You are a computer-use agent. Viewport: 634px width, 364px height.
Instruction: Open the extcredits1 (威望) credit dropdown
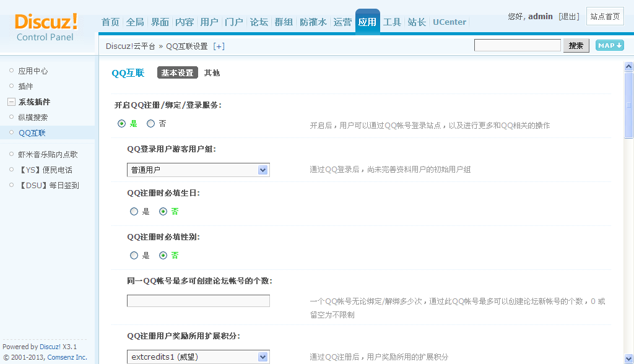[198, 357]
